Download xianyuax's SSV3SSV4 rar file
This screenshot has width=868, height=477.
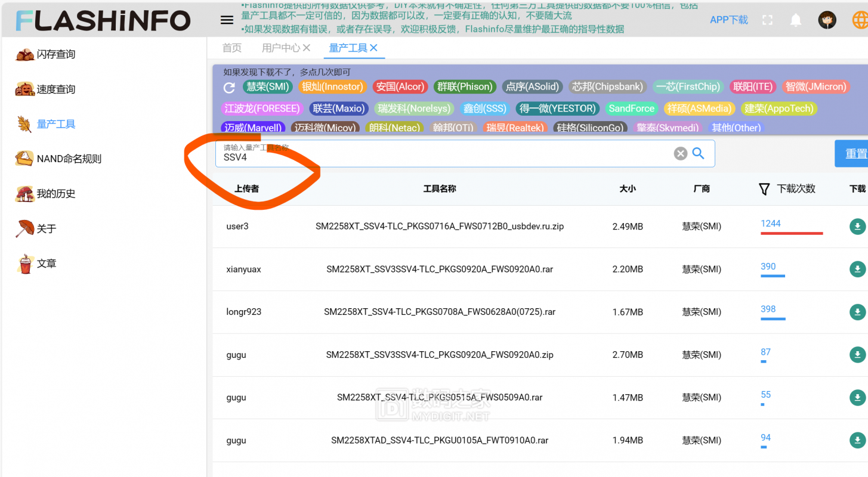pyautogui.click(x=857, y=270)
